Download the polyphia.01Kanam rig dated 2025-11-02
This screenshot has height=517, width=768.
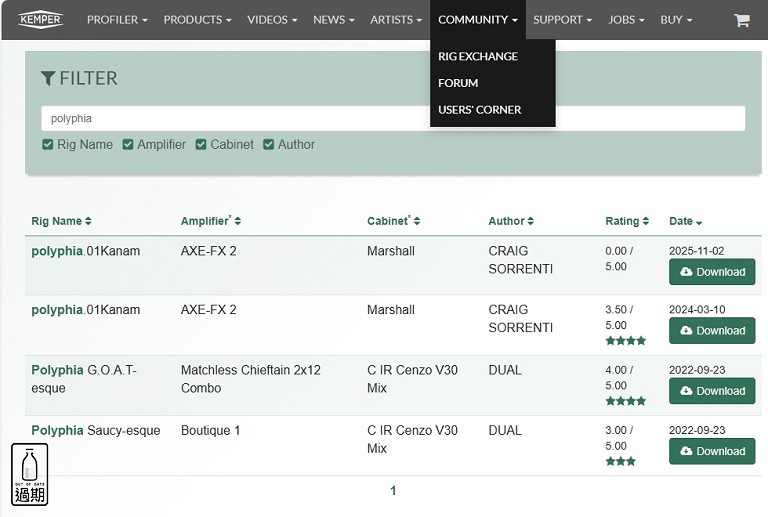(x=712, y=272)
